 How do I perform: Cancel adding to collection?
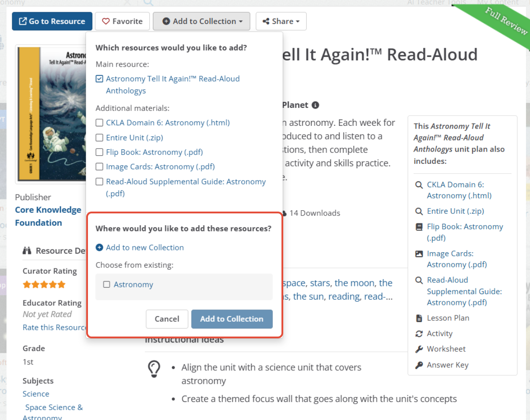167,319
